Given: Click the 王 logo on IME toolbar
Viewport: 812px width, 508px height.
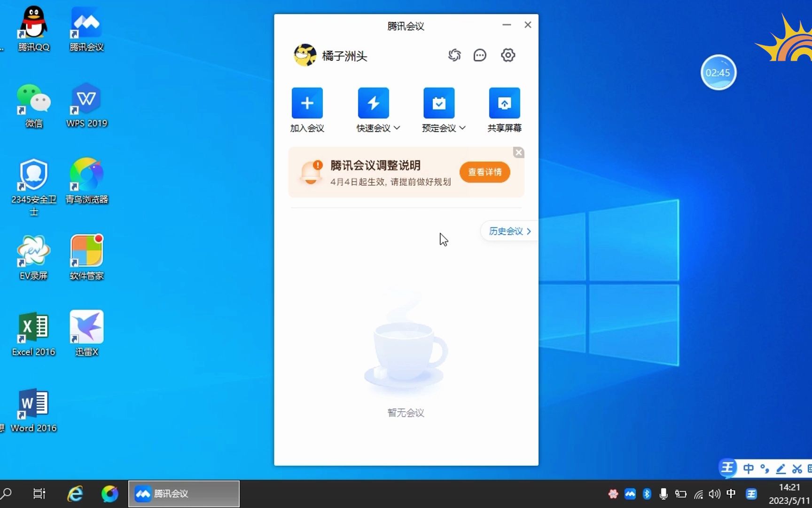Looking at the screenshot, I should [x=727, y=468].
